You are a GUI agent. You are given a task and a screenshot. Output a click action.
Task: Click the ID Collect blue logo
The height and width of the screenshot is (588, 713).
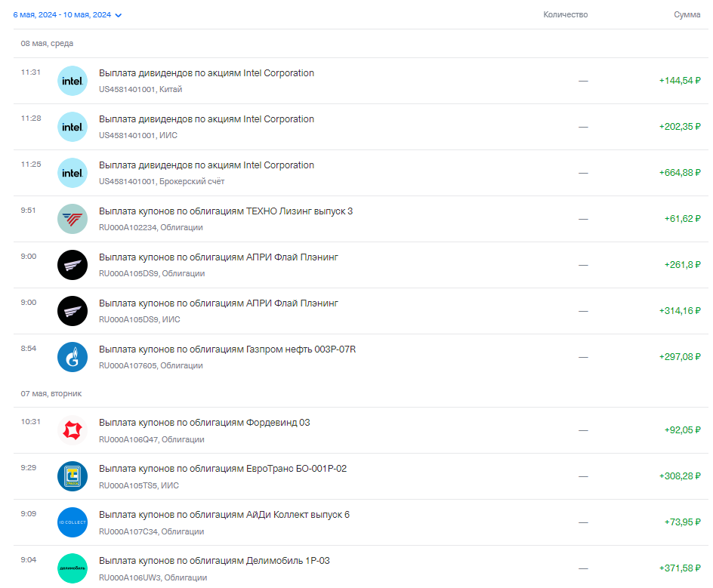(x=73, y=522)
